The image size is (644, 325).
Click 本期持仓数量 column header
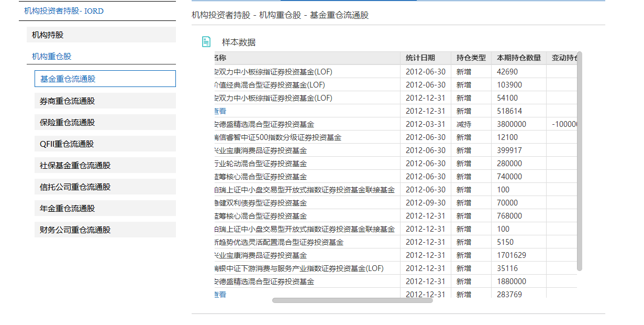tap(519, 58)
